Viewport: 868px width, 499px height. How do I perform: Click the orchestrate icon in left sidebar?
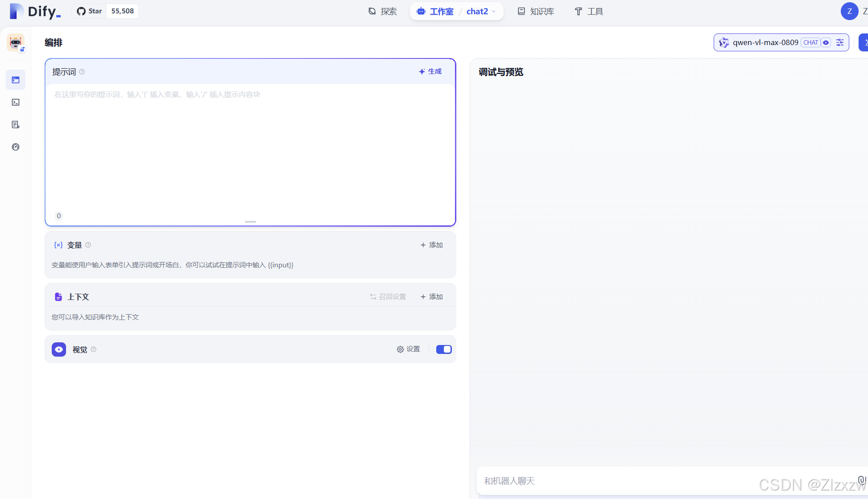[16, 80]
